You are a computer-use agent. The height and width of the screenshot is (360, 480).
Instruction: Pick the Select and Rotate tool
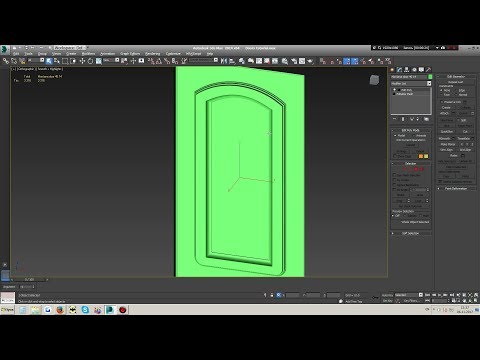[x=90, y=61]
